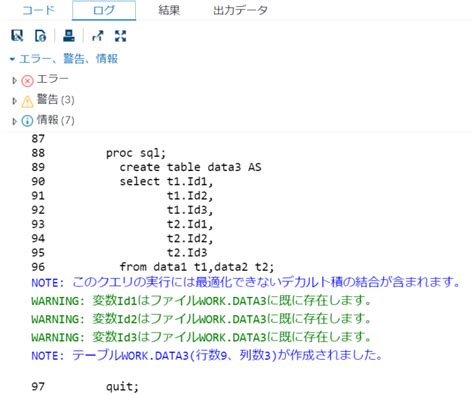
Task: Click the NOTE テーブルWORK.DATA3 作成されました
Action: (207, 355)
